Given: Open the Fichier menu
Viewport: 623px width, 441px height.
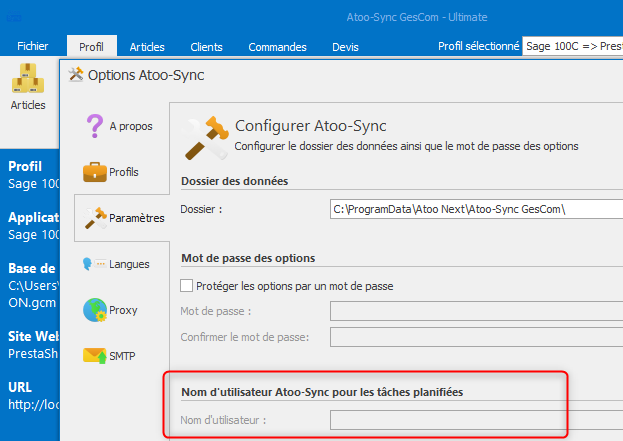Looking at the screenshot, I should click(x=33, y=46).
